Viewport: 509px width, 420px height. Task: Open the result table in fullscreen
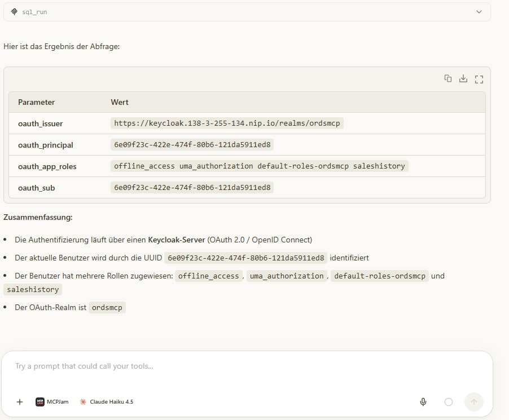click(x=479, y=79)
